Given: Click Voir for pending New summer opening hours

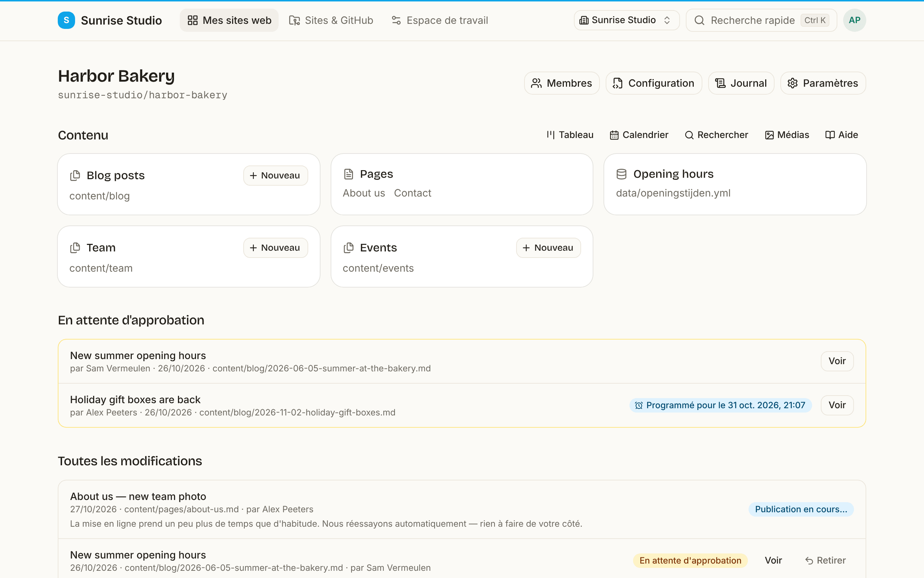Looking at the screenshot, I should (837, 361).
